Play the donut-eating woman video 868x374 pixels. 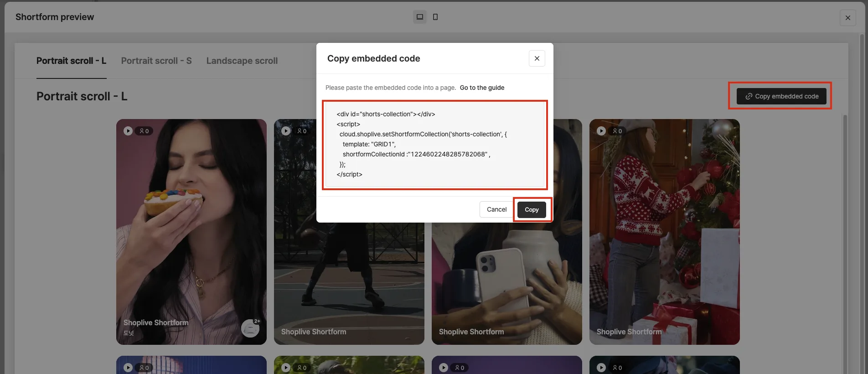tap(128, 131)
